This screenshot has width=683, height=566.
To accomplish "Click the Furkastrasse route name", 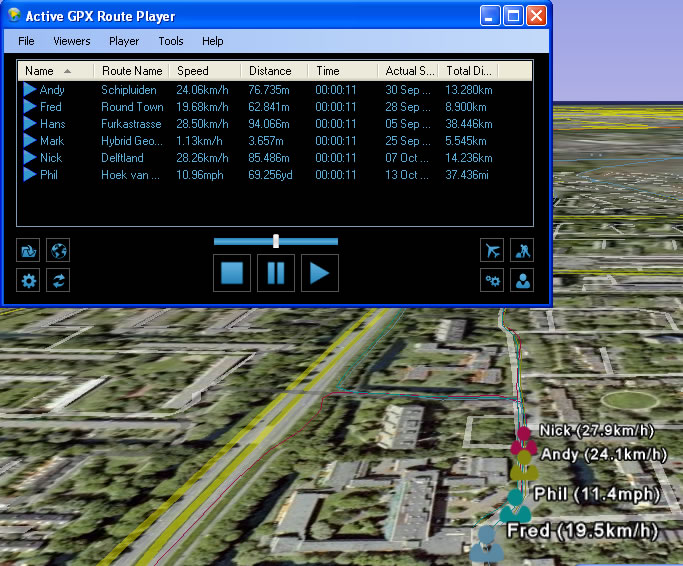I will point(131,124).
